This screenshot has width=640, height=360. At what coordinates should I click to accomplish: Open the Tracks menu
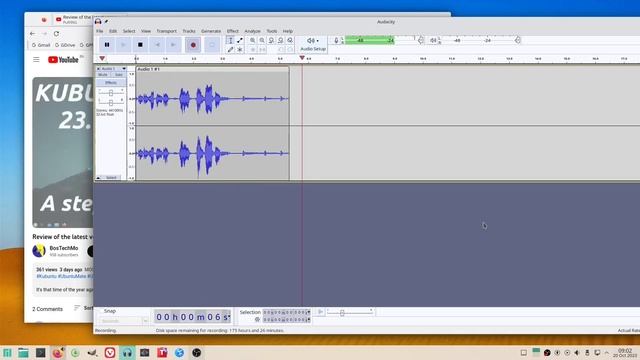tap(189, 31)
